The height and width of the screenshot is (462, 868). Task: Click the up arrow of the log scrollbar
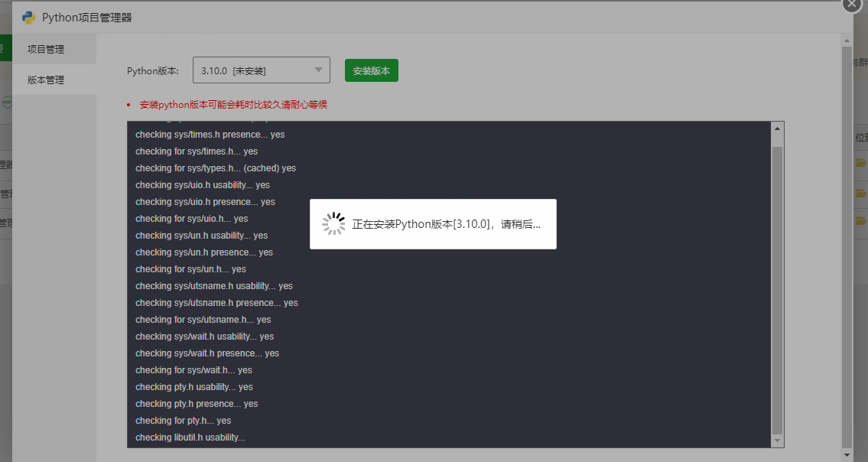point(777,129)
